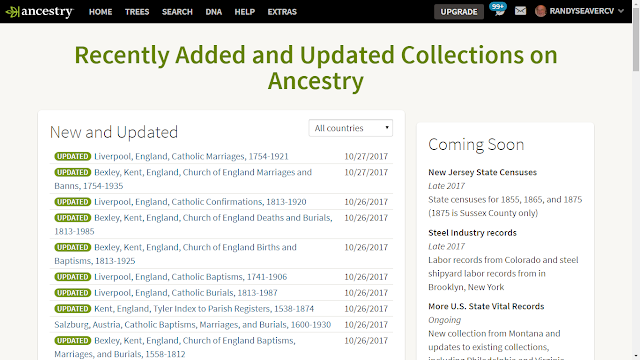640x360 pixels.
Task: Open Bexley Church of England Deaths and Burials
Action: pos(193,224)
